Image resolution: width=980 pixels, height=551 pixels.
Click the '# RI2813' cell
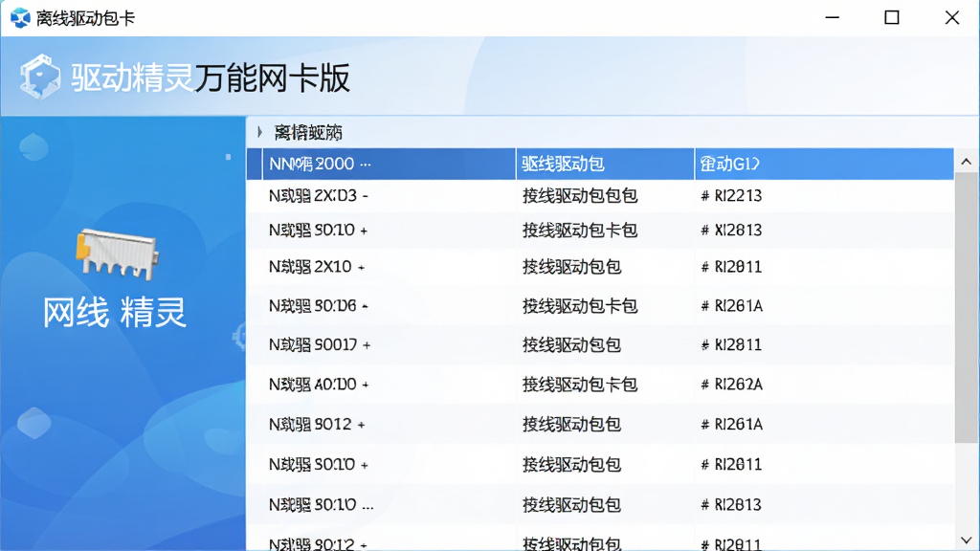731,504
